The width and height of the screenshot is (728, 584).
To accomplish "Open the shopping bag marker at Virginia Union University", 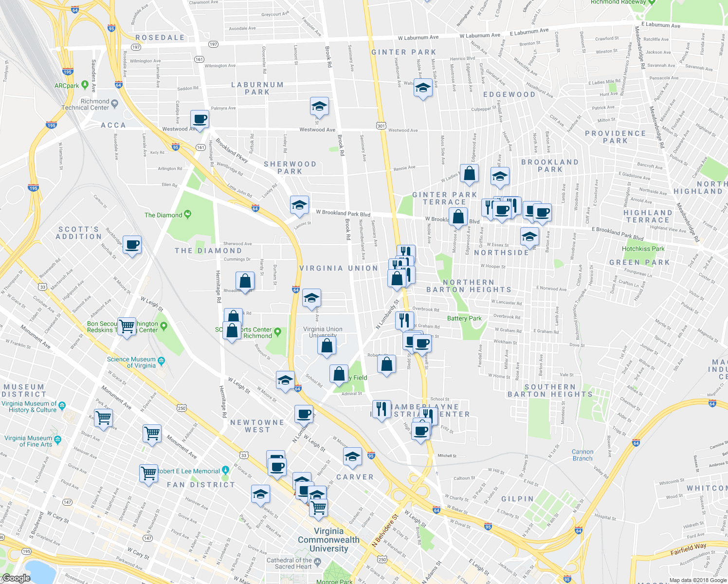I will (327, 347).
